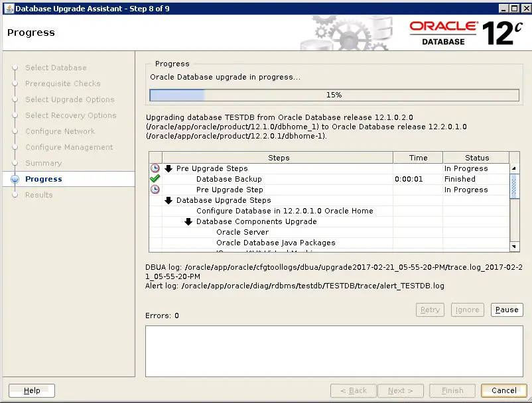This screenshot has width=532, height=403.
Task: Click the Steps column header
Action: [x=278, y=158]
